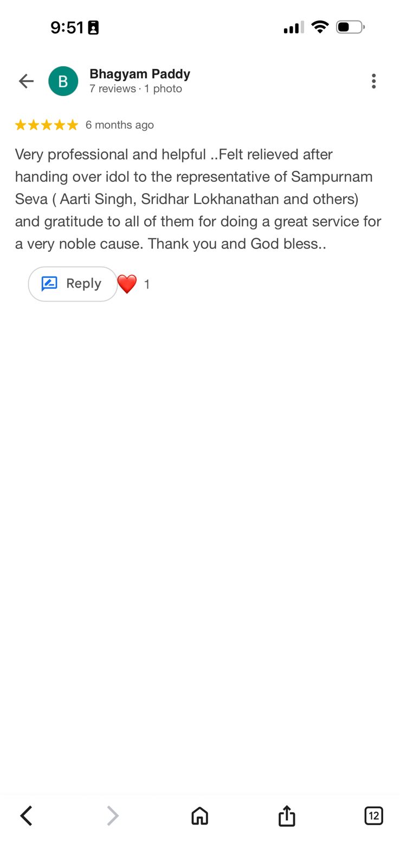Tap the battery indicator in status bar
Viewport: 400px width, 868px height.
350,27
